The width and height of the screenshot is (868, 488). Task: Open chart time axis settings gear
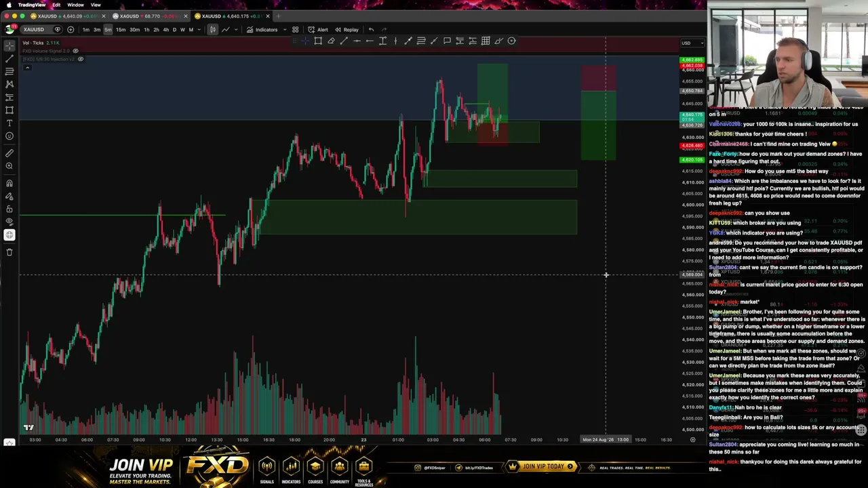[692, 440]
